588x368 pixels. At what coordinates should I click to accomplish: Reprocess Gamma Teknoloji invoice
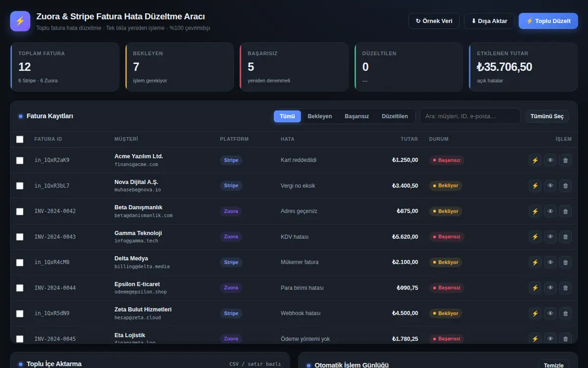[x=535, y=237]
